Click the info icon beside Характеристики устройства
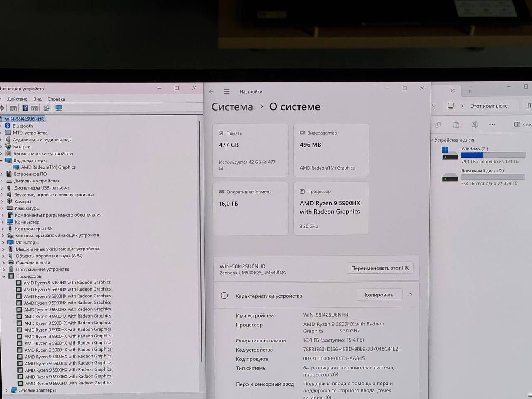Image resolution: width=532 pixels, height=399 pixels. coord(224,296)
